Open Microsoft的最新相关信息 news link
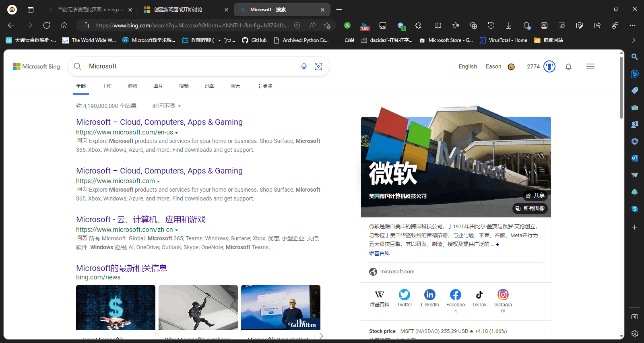This screenshot has width=644, height=343. (x=122, y=268)
